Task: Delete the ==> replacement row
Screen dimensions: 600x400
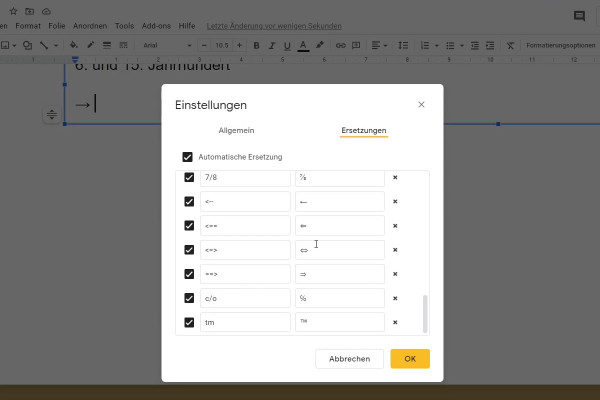Action: click(x=395, y=274)
